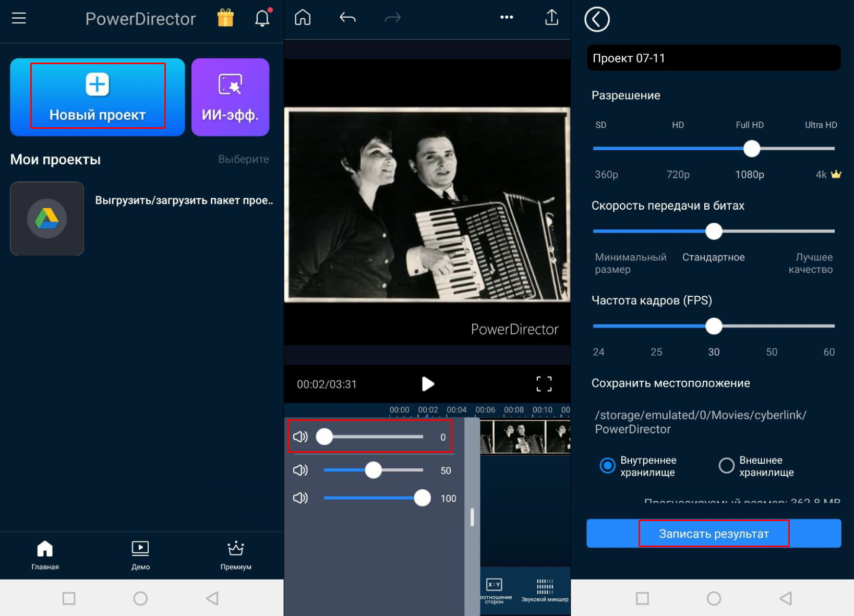Adjust the bitrate slider handle
This screenshot has width=854, height=616.
pos(714,231)
